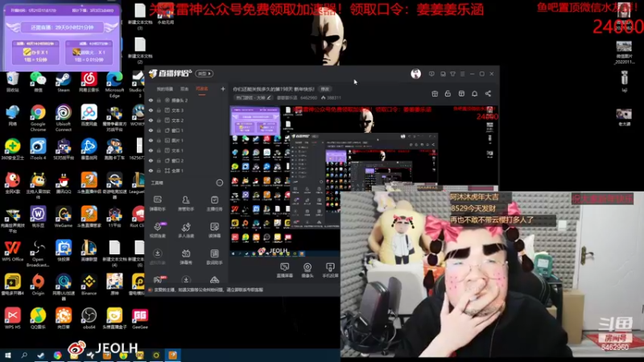The height and width of the screenshot is (362, 644).
Task: Open Steam desktop shortcut
Action: pyautogui.click(x=64, y=82)
